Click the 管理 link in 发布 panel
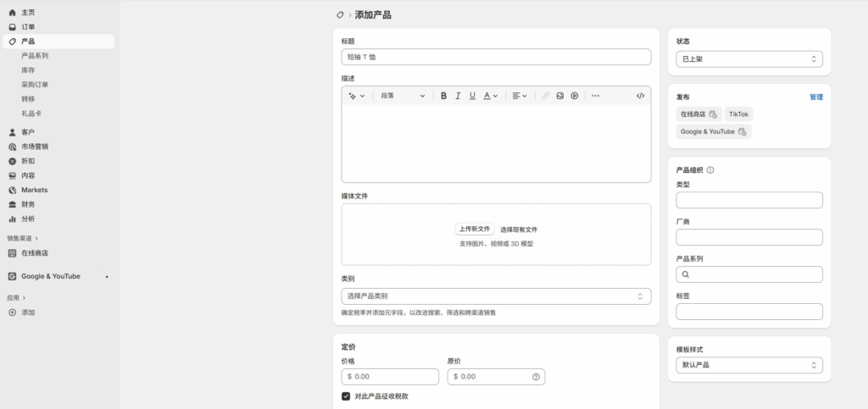Image resolution: width=868 pixels, height=409 pixels. pos(815,97)
